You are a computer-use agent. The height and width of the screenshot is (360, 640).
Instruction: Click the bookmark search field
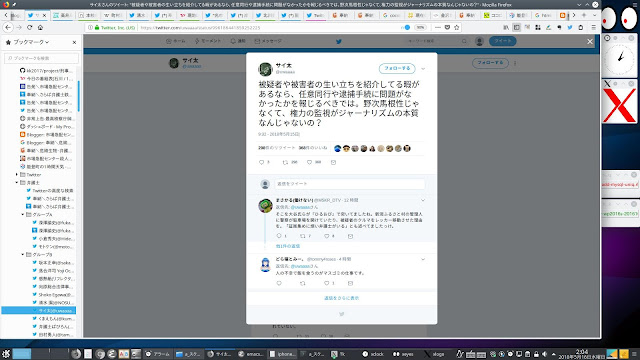point(41,58)
